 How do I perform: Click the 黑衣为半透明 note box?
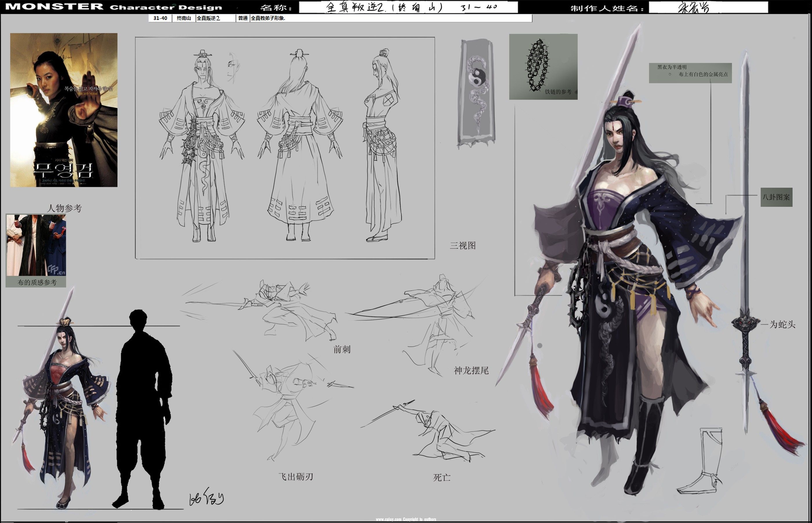(690, 73)
